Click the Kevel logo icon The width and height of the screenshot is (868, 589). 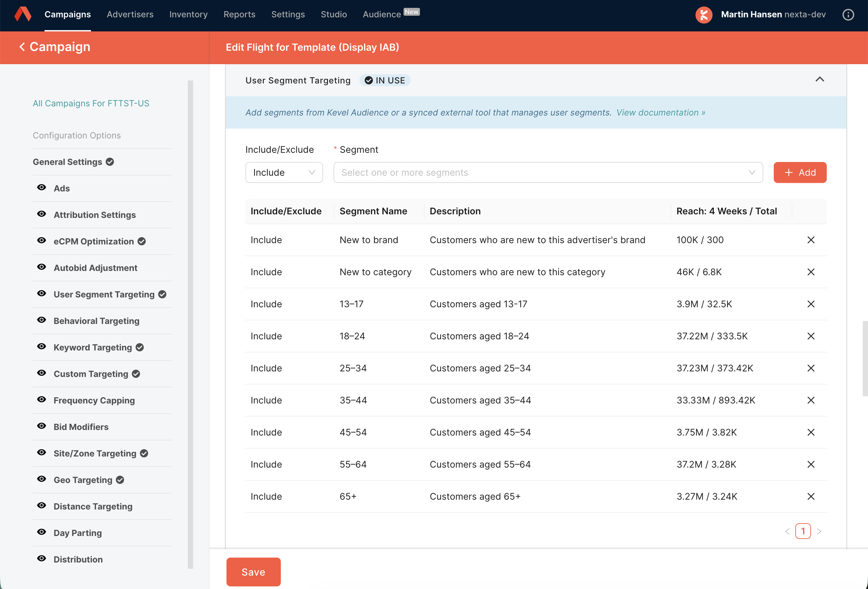23,14
